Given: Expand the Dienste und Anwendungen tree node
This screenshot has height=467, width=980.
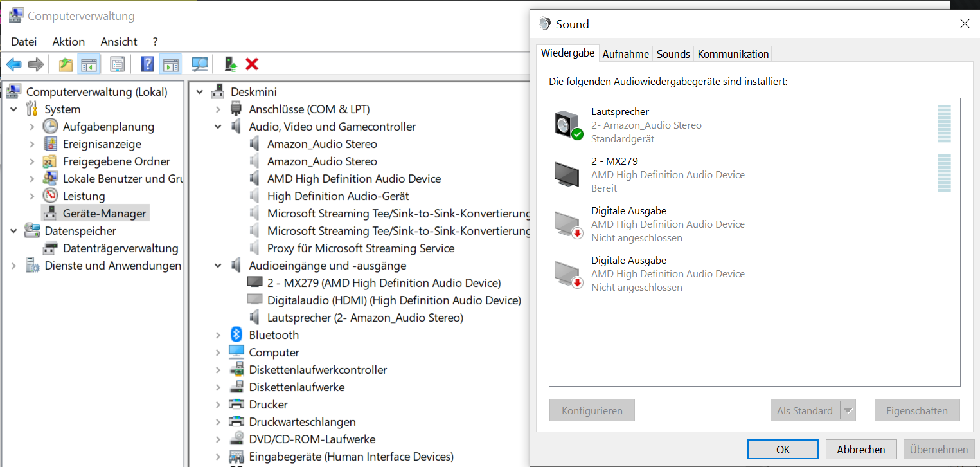Looking at the screenshot, I should pyautogui.click(x=13, y=266).
